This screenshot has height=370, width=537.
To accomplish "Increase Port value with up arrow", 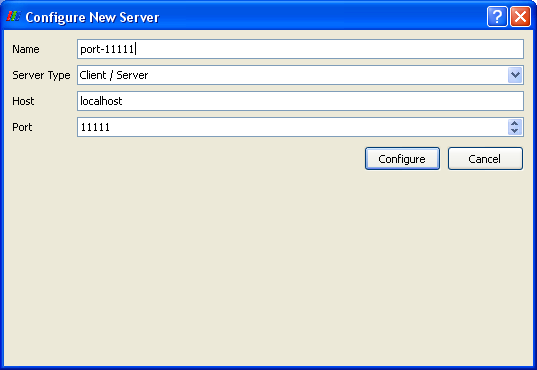I will pos(514,123).
